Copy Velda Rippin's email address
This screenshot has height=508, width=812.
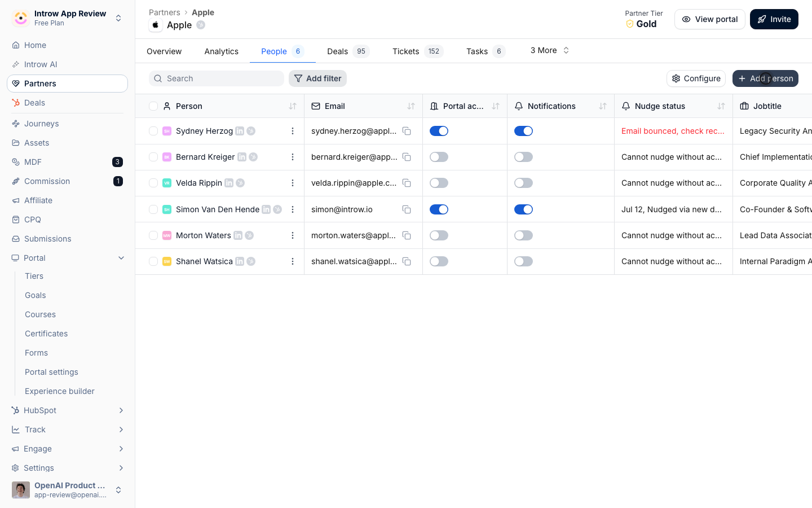(407, 183)
